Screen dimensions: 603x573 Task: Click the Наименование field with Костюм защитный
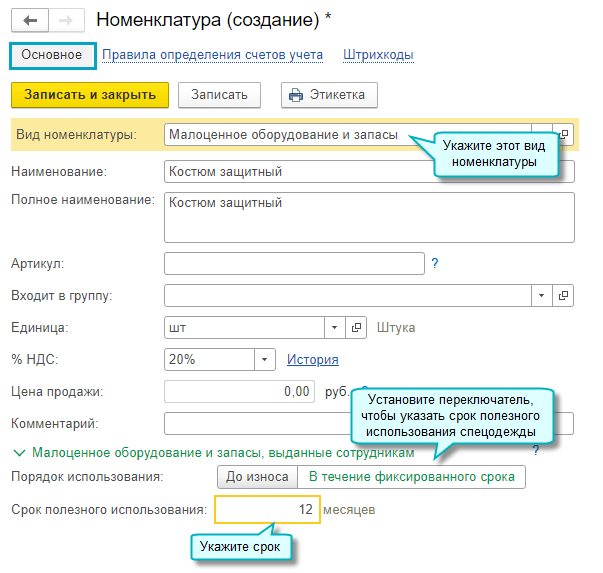[369, 172]
